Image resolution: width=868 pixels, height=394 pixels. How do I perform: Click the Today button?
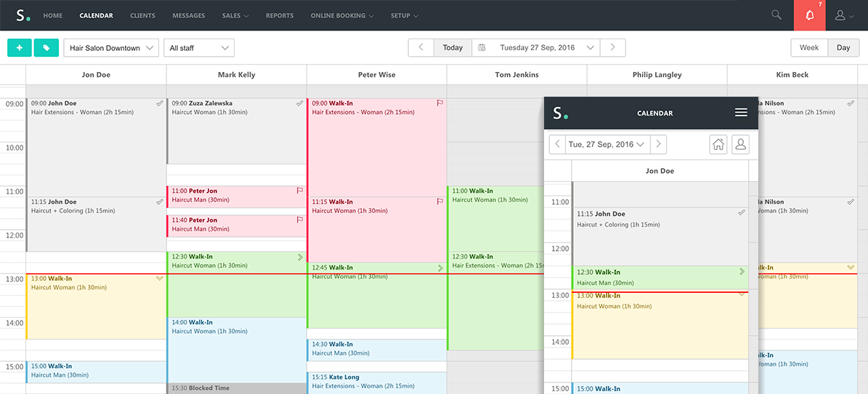point(453,48)
